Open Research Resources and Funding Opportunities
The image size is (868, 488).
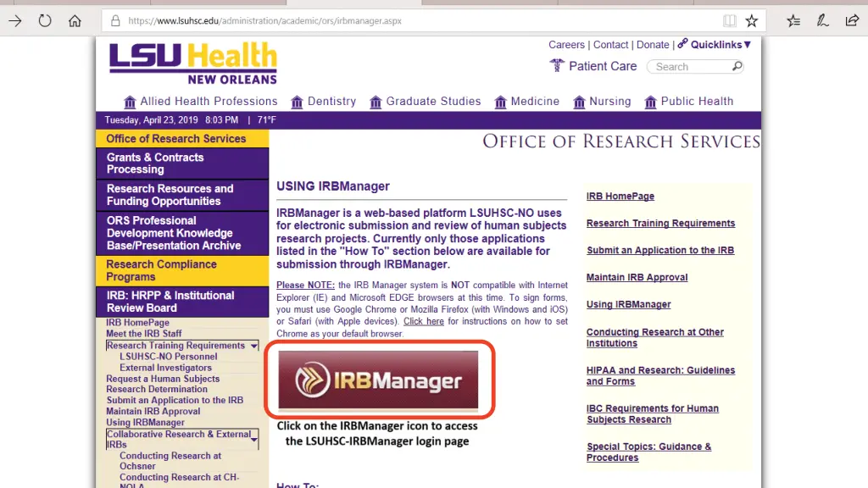pos(182,195)
